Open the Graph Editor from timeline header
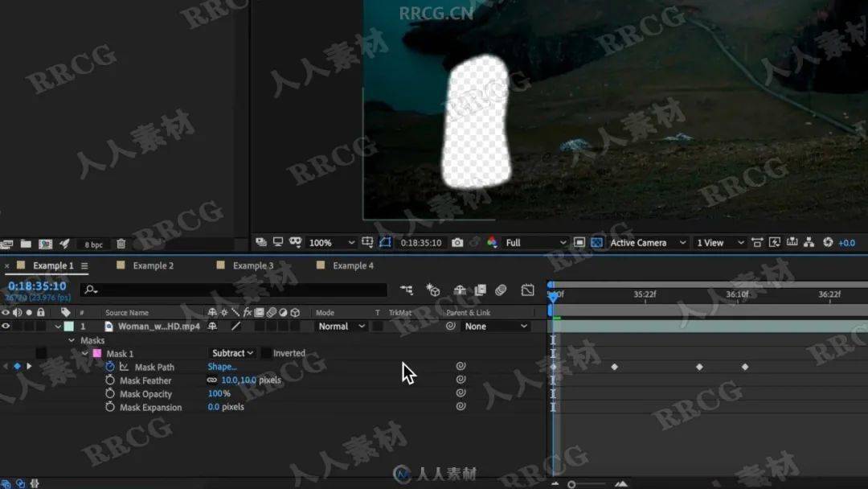This screenshot has width=868, height=489. point(527,290)
